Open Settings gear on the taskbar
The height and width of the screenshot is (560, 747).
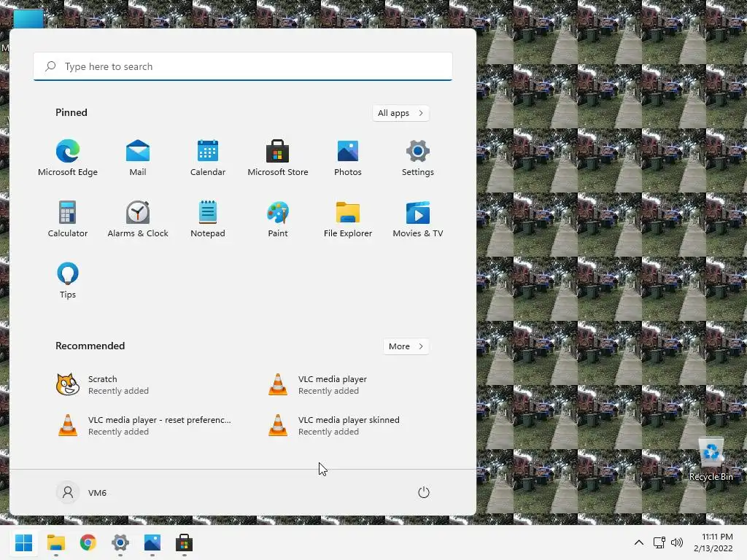click(120, 542)
